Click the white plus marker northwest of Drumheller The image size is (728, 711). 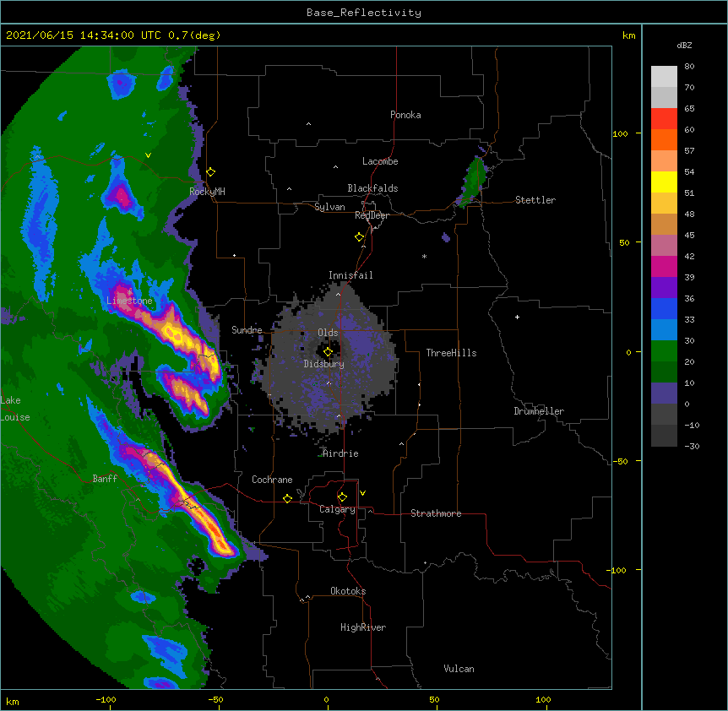click(517, 317)
